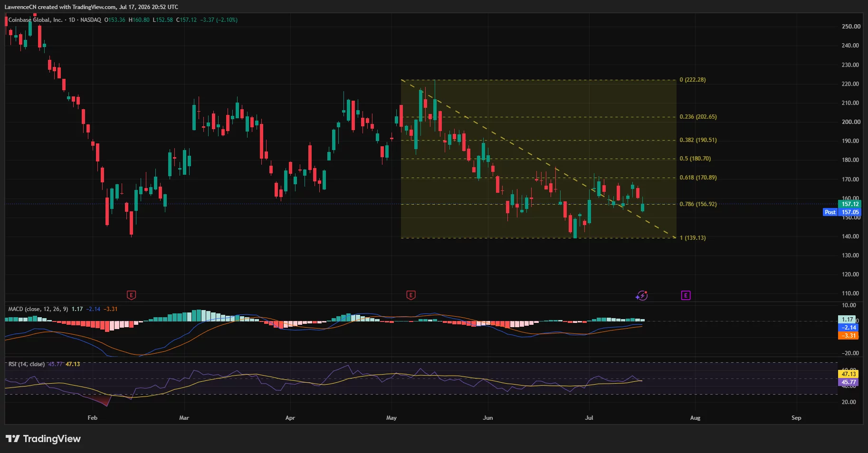This screenshot has width=868, height=453.
Task: Click the NASDAQ exchange label
Action: (x=91, y=20)
